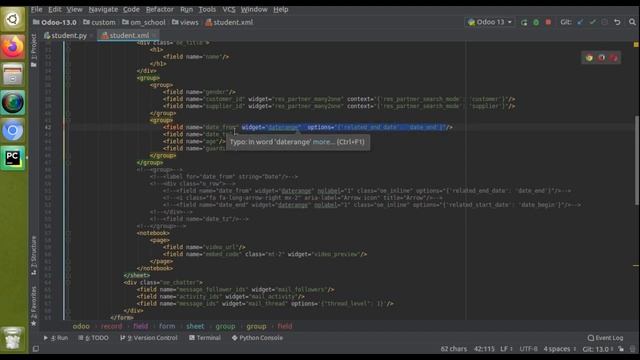Open Chromium browser from the dock
Screen dimensions: 640x360
coord(13,130)
